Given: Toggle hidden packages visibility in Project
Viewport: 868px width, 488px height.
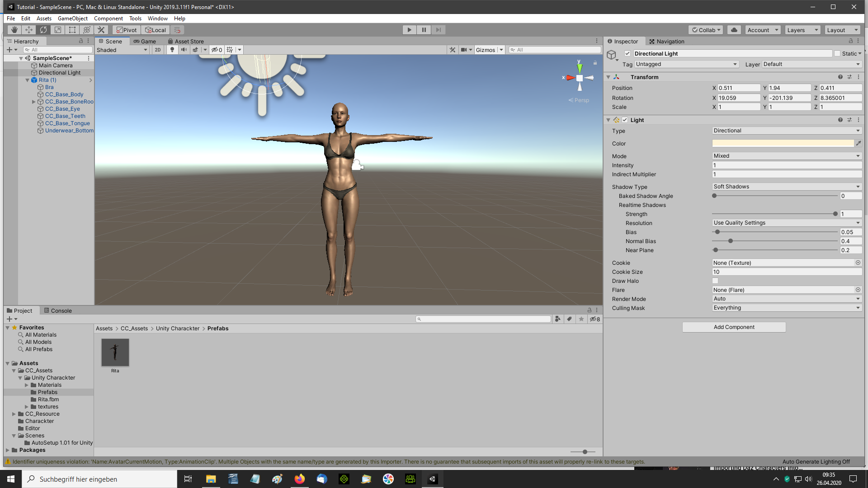Looking at the screenshot, I should tap(595, 319).
